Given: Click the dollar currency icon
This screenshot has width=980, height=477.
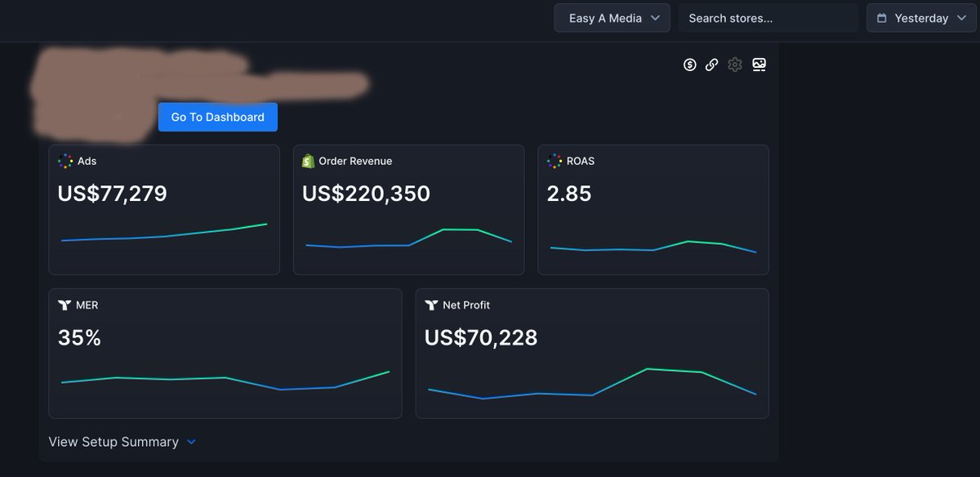Looking at the screenshot, I should [690, 65].
